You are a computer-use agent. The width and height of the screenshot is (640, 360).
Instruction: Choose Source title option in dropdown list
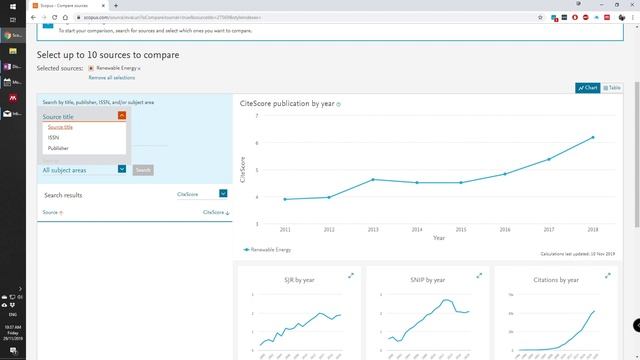[x=60, y=127]
